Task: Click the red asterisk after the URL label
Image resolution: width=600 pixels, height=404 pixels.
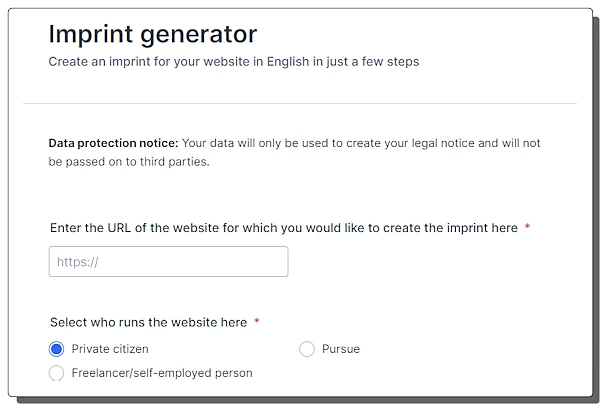Action: point(527,228)
